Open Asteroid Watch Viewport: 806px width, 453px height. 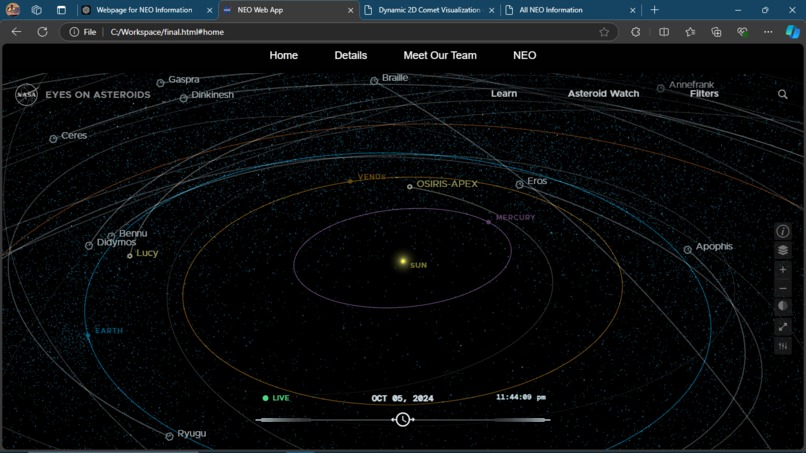pos(603,94)
